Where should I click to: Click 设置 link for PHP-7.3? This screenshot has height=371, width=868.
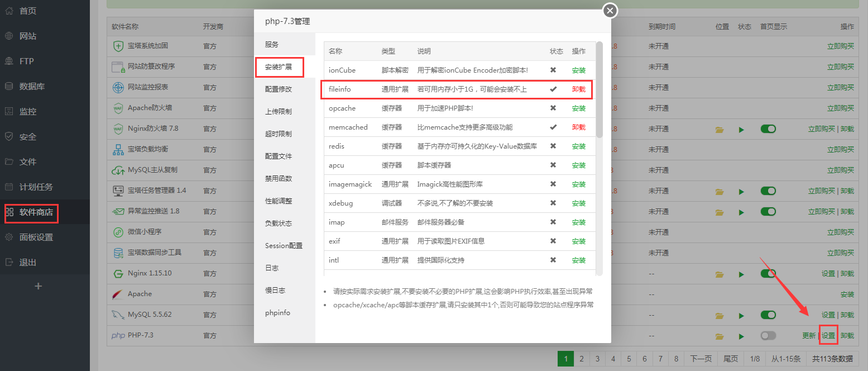[x=828, y=336]
